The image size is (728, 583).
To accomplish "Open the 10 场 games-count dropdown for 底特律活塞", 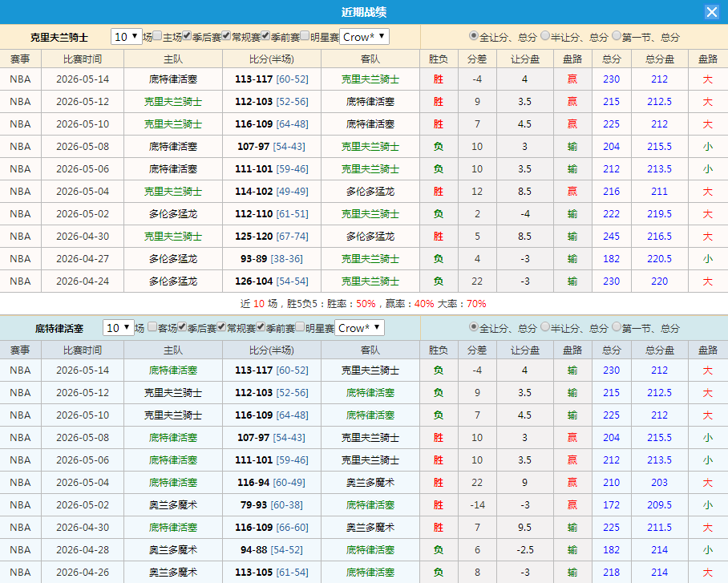I will pos(119,328).
